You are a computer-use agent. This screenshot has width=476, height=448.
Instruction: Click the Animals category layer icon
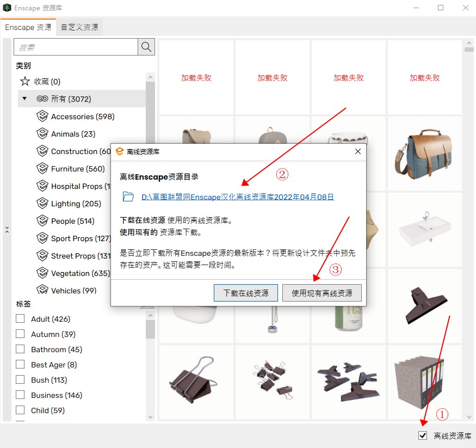tap(42, 134)
